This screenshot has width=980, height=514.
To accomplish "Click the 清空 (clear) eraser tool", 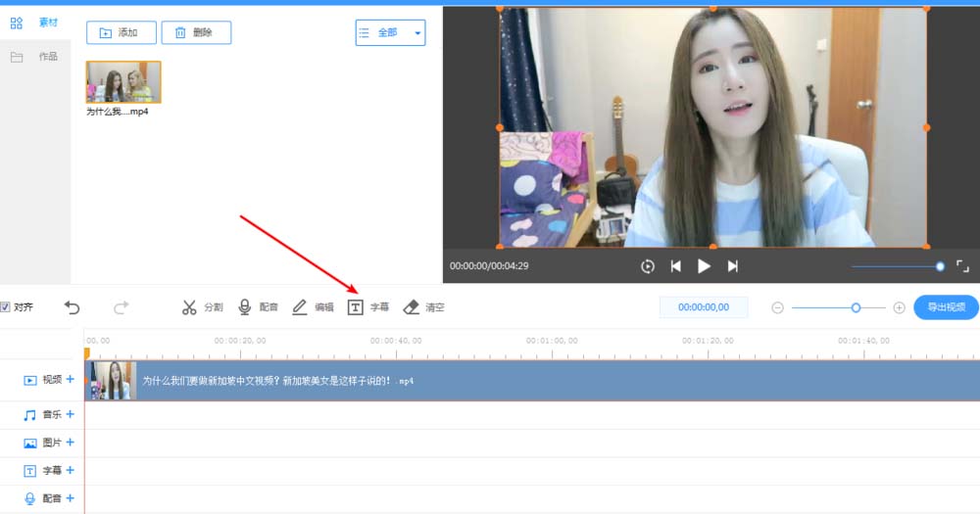I will [423, 307].
